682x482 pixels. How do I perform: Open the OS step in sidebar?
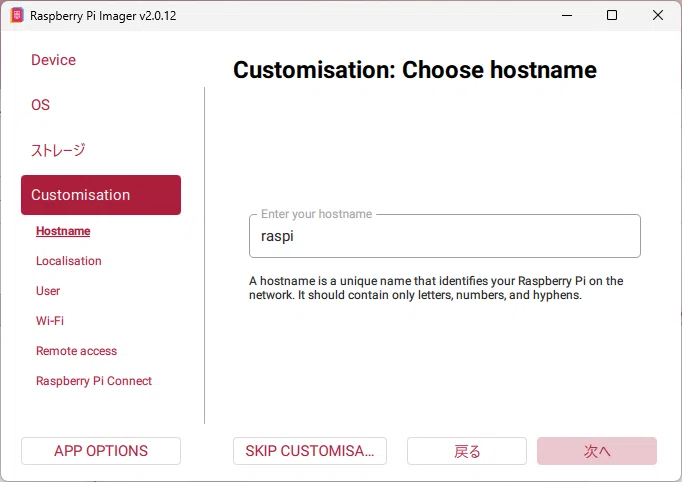40,105
